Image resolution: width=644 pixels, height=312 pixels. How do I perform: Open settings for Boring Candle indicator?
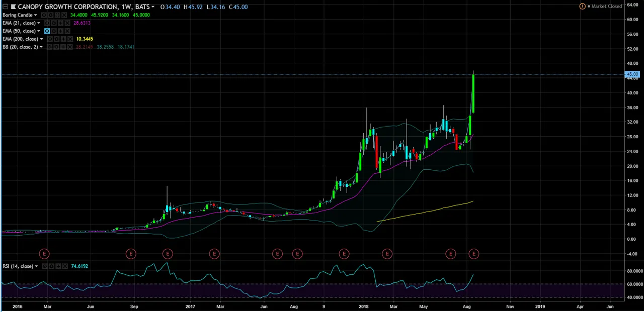(x=50, y=15)
